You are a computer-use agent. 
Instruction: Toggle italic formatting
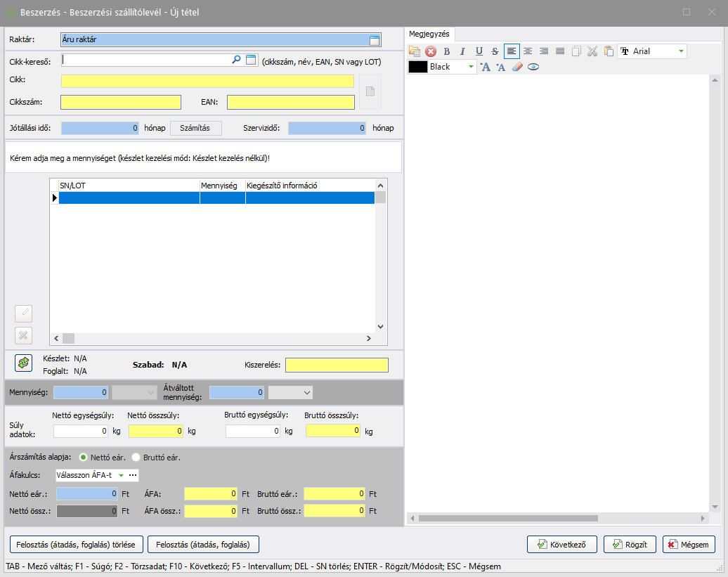point(462,51)
